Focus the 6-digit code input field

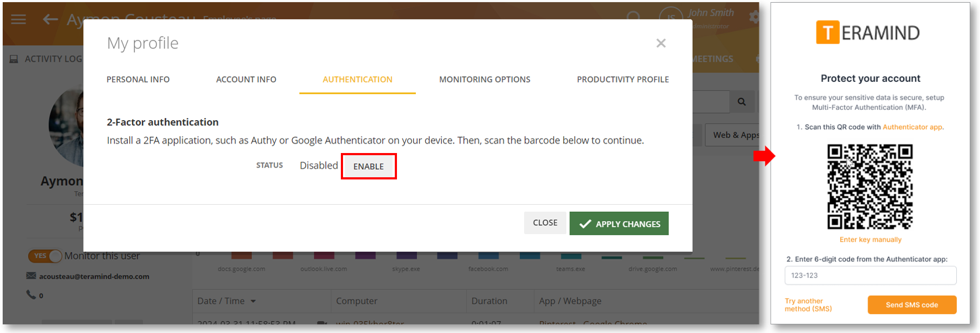point(871,275)
